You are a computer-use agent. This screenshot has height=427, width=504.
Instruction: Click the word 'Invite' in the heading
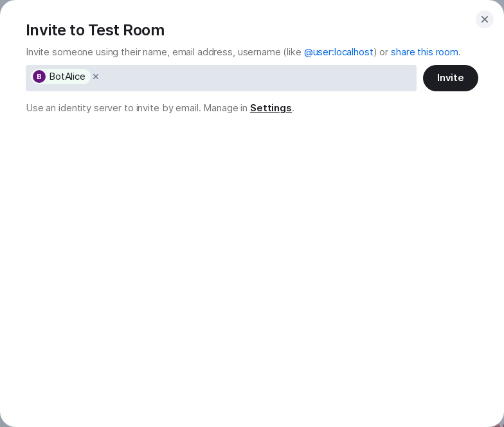point(46,30)
